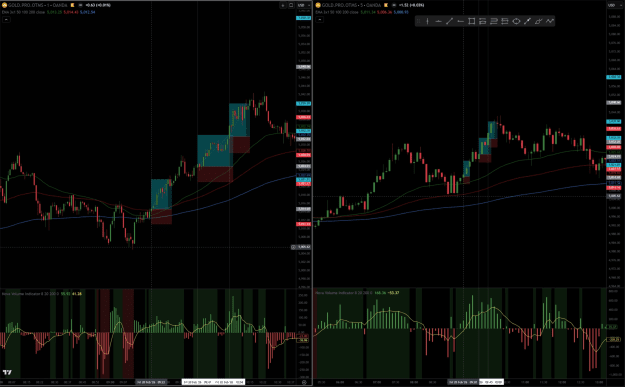Viewport: 625px width, 387px height.
Task: Click the gold symbol icon on left chart
Action: [4, 5]
